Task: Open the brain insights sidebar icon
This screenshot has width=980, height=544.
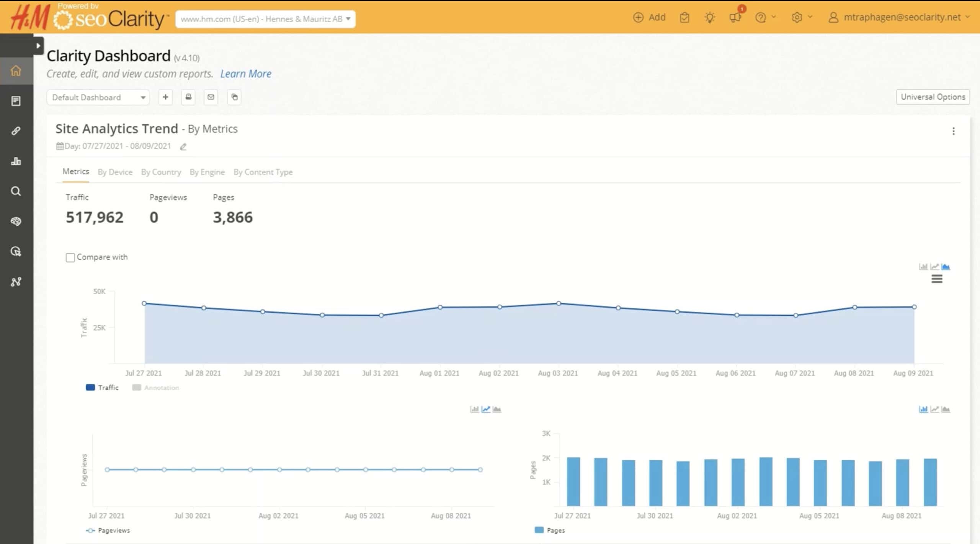Action: (16, 221)
